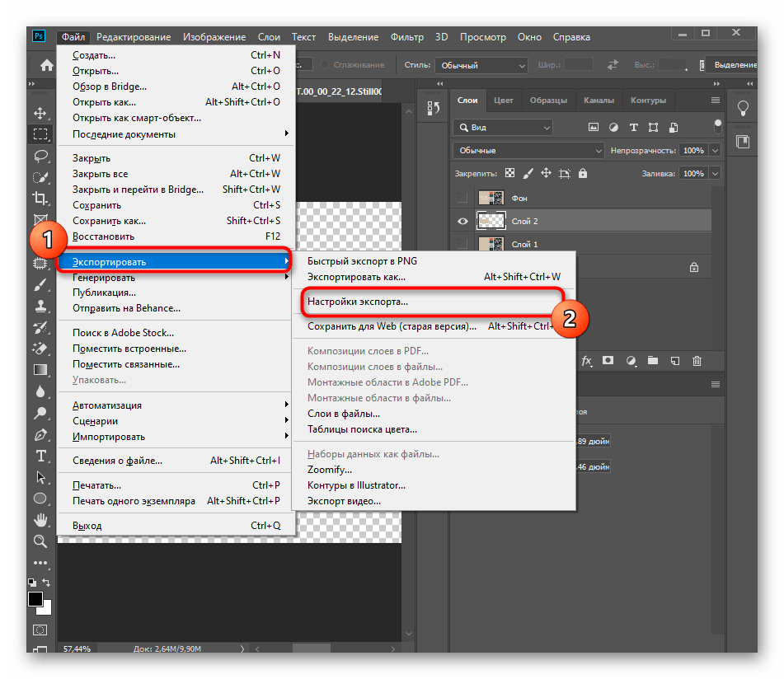Viewport: 784px width, 679px height.
Task: Show Слой 1 layer visibility box
Action: pyautogui.click(x=462, y=244)
